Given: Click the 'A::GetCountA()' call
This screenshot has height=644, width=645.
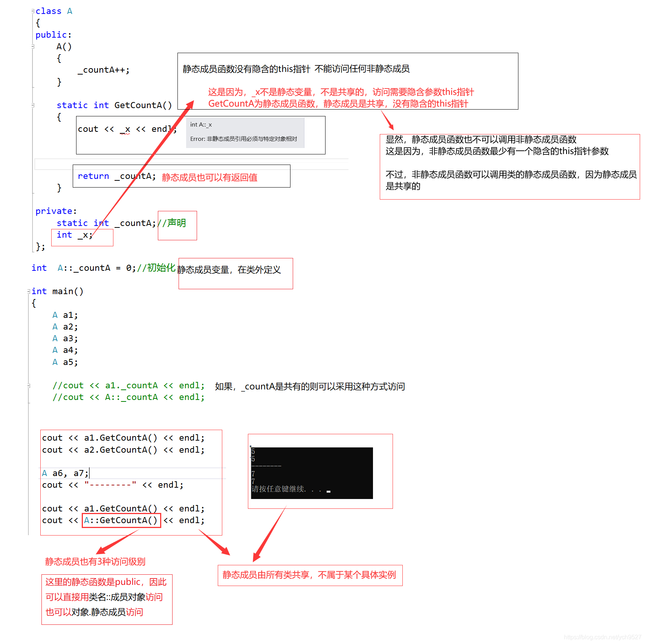Looking at the screenshot, I should click(121, 520).
